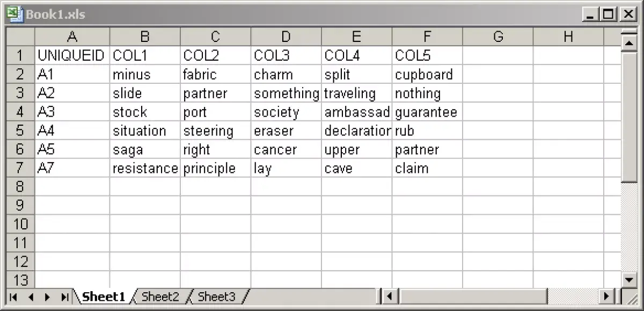The width and height of the screenshot is (644, 311).
Task: Click vertical scrollbar down arrow
Action: 628,279
